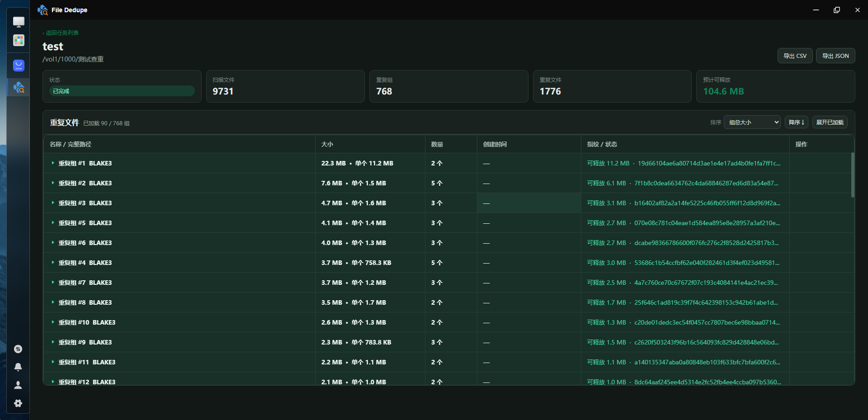Click fingerprint starting dcabe9836678
Image resolution: width=868 pixels, height=420 pixels.
[707, 243]
